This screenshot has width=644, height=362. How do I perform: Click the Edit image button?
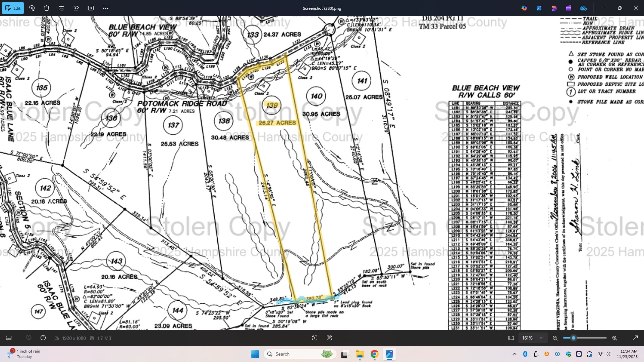point(13,8)
